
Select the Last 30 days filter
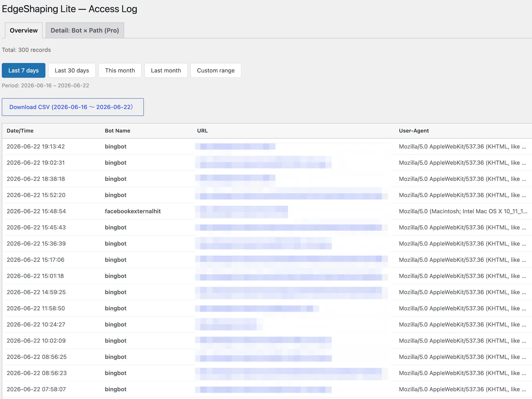click(72, 70)
